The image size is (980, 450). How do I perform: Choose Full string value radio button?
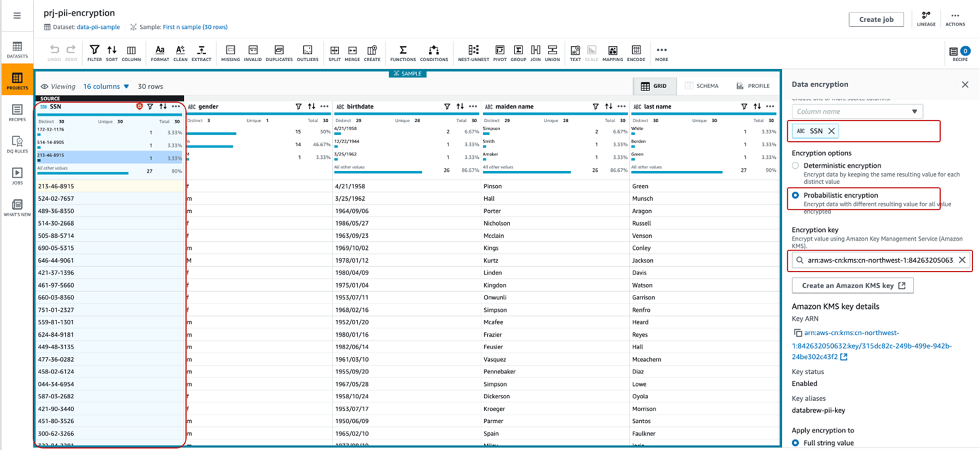click(795, 443)
